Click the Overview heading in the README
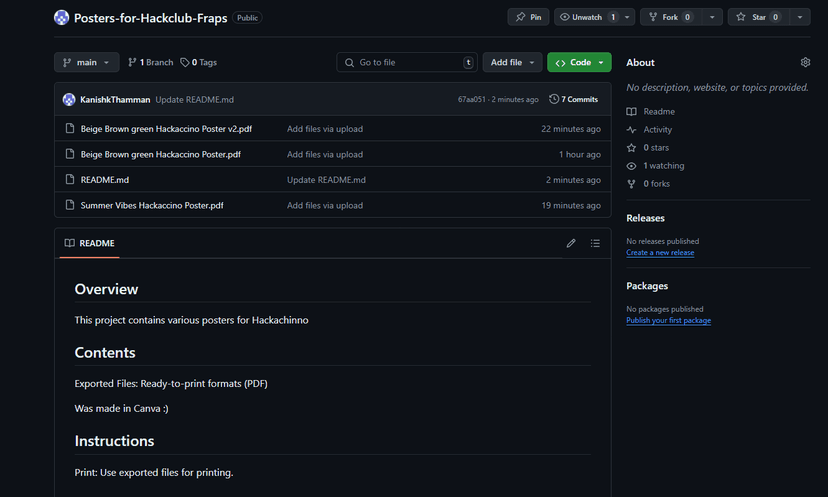 click(x=106, y=289)
